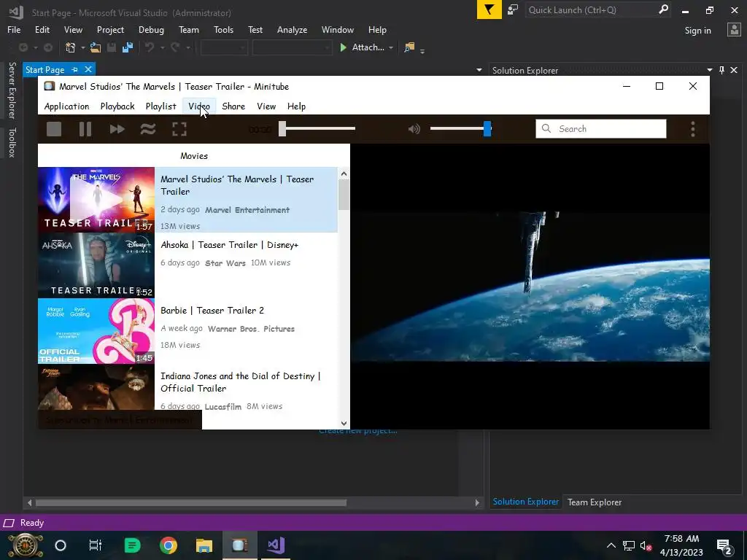Close the Start Page tab
This screenshot has width=747, height=560.
[88, 69]
